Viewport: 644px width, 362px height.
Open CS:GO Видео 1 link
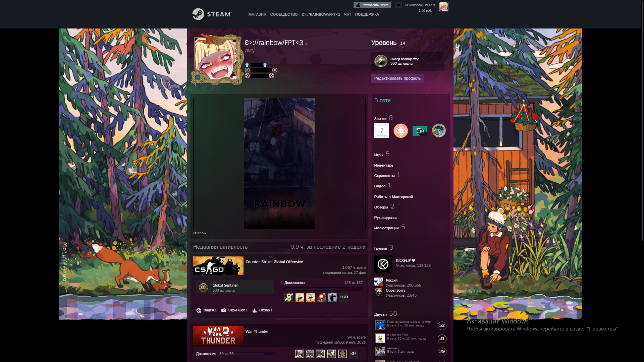coord(206,310)
